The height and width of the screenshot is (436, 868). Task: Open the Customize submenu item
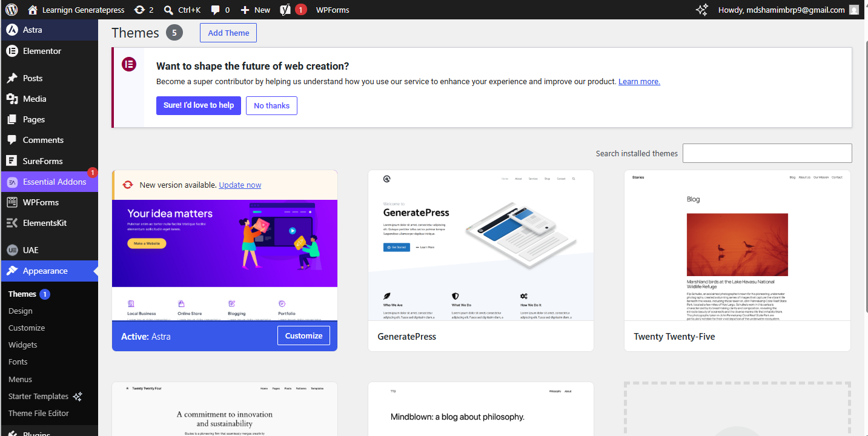pos(27,328)
